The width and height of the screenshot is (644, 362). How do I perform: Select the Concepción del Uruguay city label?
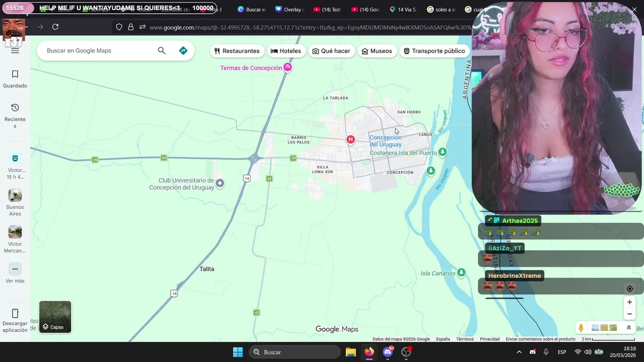pyautogui.click(x=385, y=141)
